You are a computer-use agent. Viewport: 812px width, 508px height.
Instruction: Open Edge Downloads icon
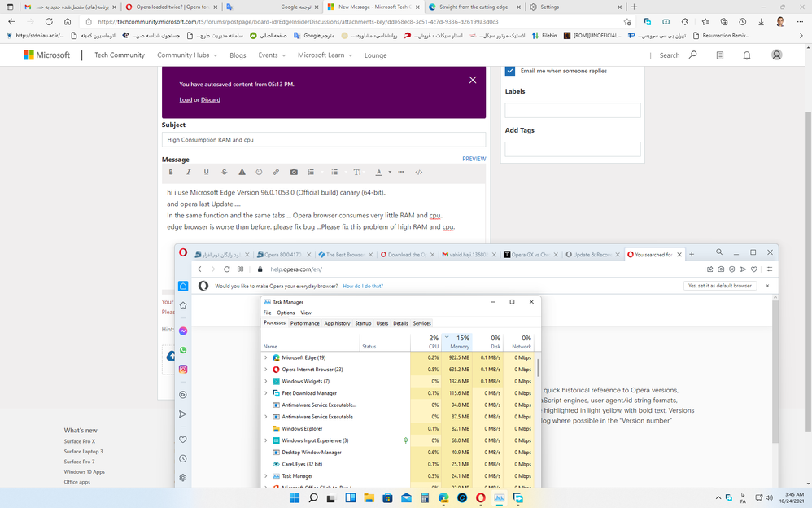click(762, 22)
